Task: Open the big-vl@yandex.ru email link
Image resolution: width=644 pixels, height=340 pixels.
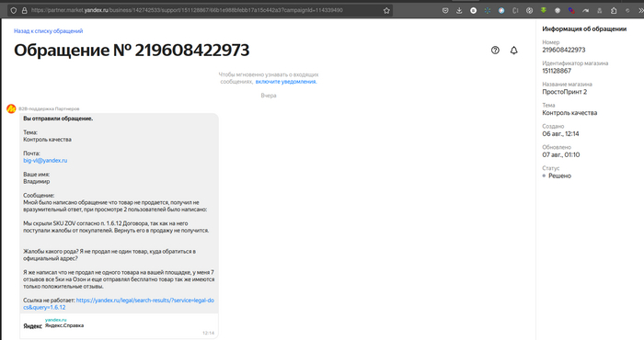Action: pos(45,161)
